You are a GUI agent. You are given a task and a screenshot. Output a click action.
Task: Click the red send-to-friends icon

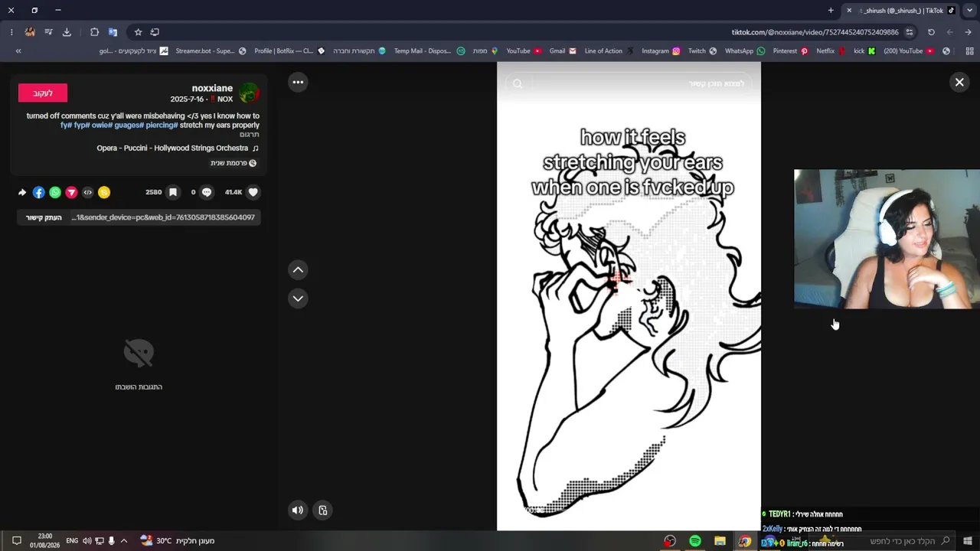(71, 193)
